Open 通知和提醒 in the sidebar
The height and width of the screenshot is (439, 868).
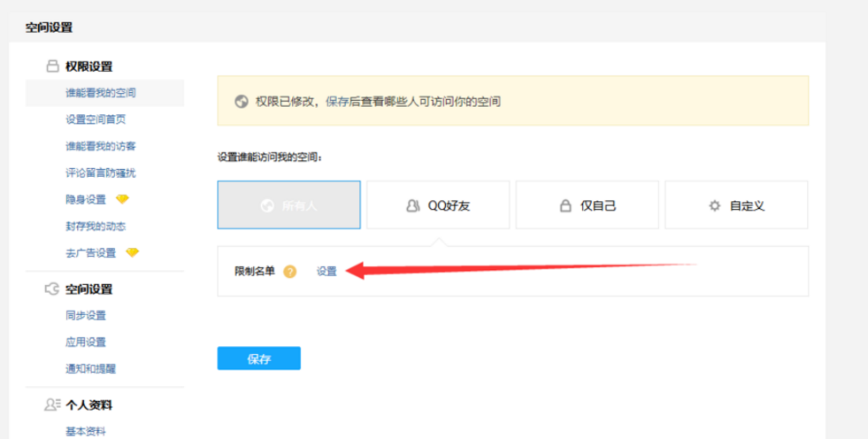[x=91, y=368]
